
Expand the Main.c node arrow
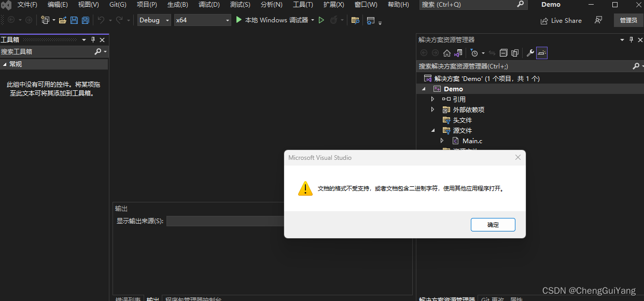tap(442, 141)
